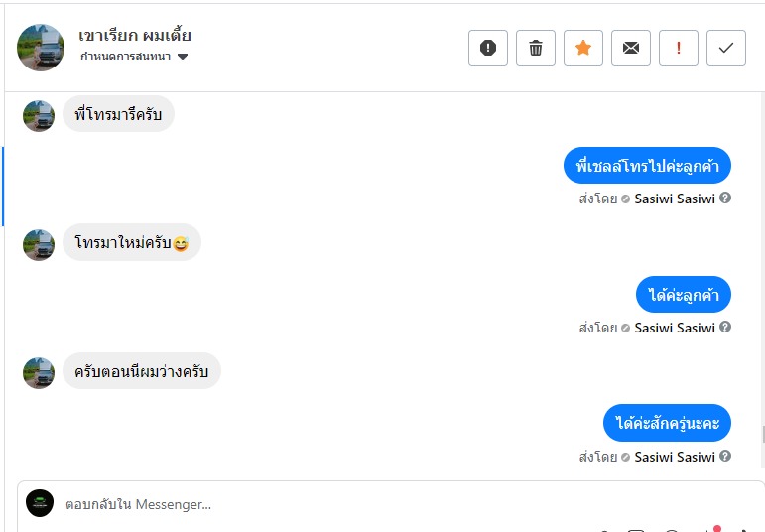Click the orange star follow-up icon
Image resolution: width=765 pixels, height=532 pixels.
pyautogui.click(x=583, y=48)
